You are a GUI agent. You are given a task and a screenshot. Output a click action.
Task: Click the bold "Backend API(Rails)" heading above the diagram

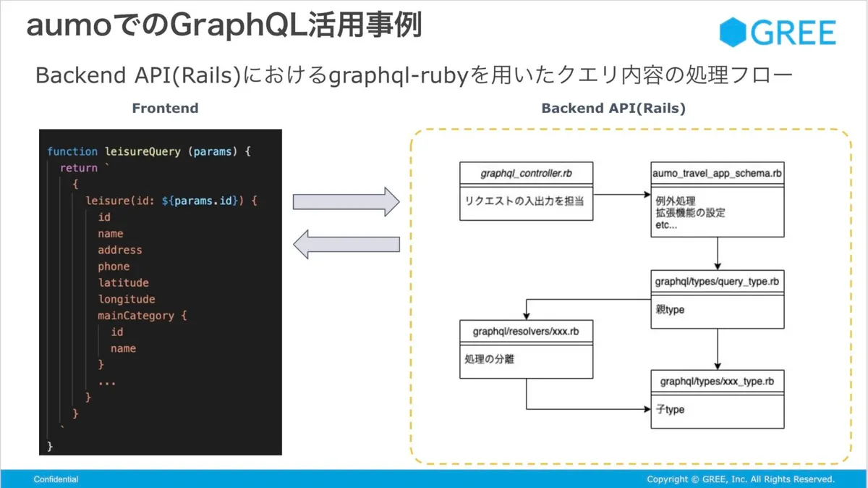tap(613, 109)
